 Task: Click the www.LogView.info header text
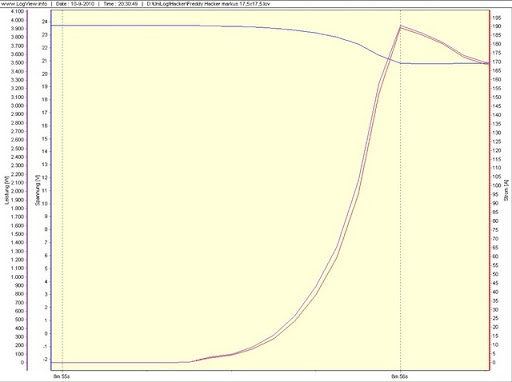click(x=24, y=4)
